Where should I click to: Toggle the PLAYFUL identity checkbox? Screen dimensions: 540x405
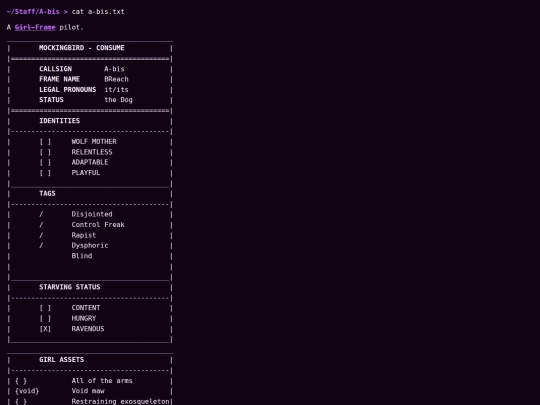click(x=45, y=173)
